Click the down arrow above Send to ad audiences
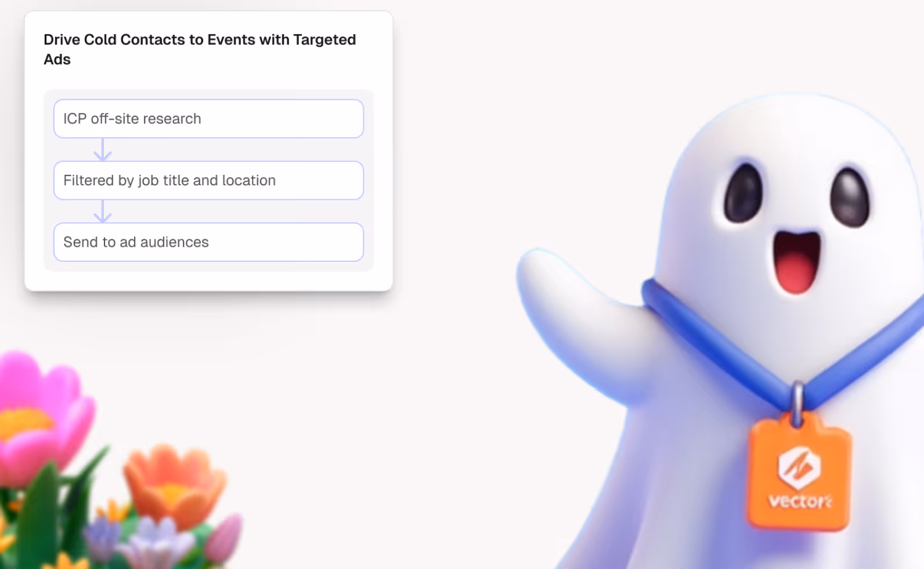924x569 pixels. [103, 211]
